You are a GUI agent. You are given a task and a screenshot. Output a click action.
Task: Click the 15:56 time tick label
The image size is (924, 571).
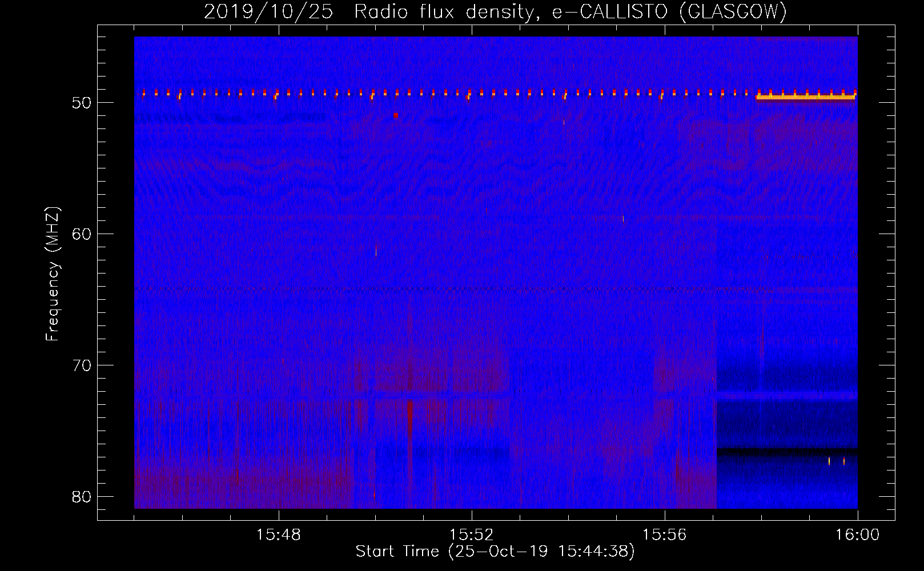click(665, 535)
